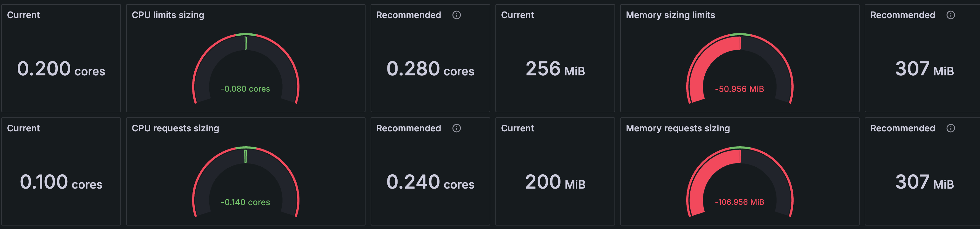Click the -106.956 MiB gauge reading
The image size is (980, 229).
pyautogui.click(x=739, y=202)
